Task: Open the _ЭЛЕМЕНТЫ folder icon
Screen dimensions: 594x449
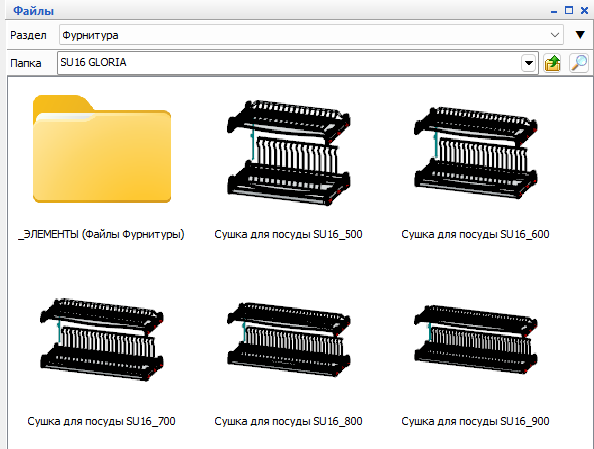Action: 102,149
